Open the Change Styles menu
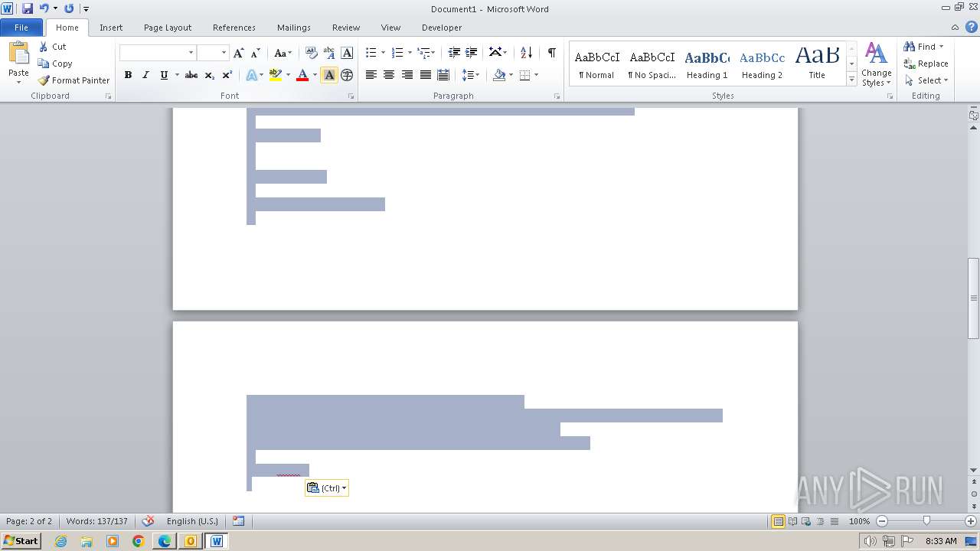This screenshot has width=980, height=551. [877, 64]
